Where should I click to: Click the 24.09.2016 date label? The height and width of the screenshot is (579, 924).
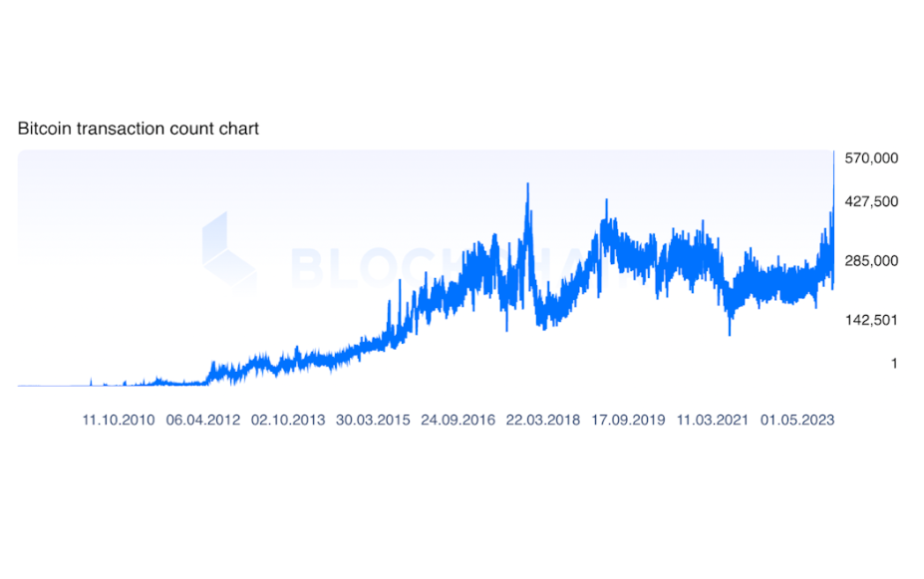[458, 420]
